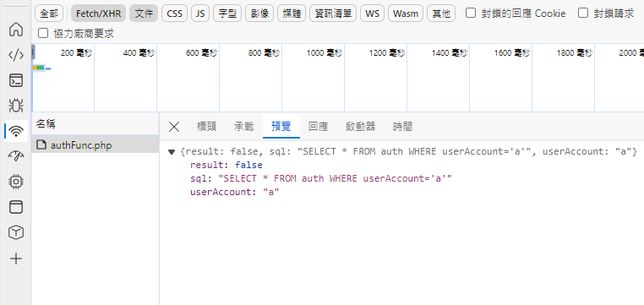Open the Elements panel code icon
The image size is (644, 305).
point(15,55)
